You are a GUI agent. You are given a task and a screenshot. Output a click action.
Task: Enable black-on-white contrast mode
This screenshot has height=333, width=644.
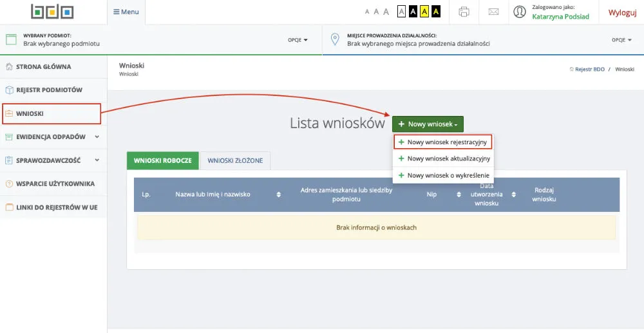402,12
